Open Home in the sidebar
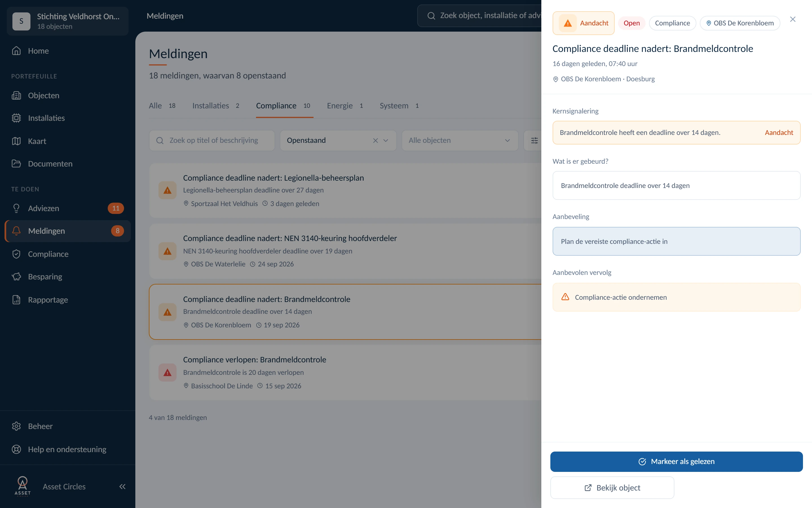Screen dimensions: 812x508 (x=67, y=51)
